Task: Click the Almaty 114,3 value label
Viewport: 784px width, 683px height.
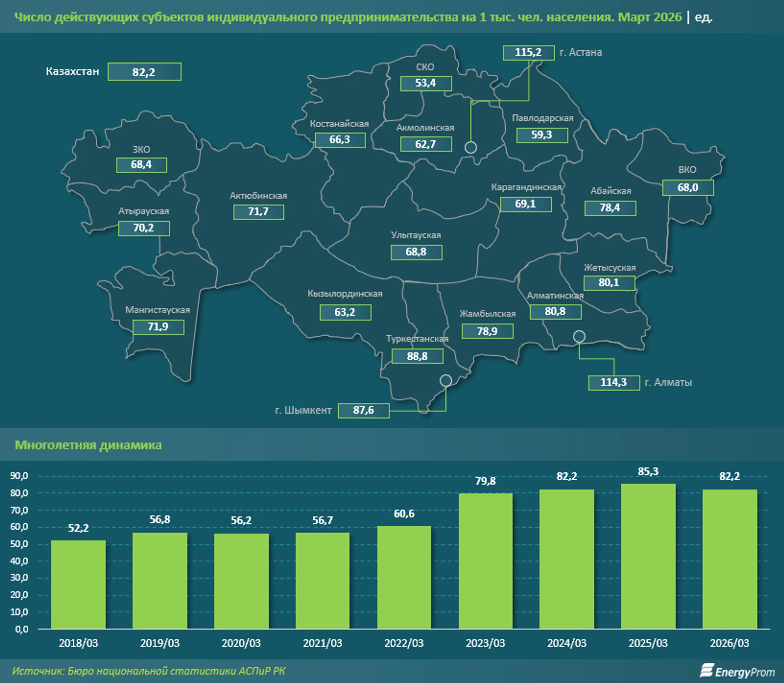Action: pyautogui.click(x=614, y=383)
